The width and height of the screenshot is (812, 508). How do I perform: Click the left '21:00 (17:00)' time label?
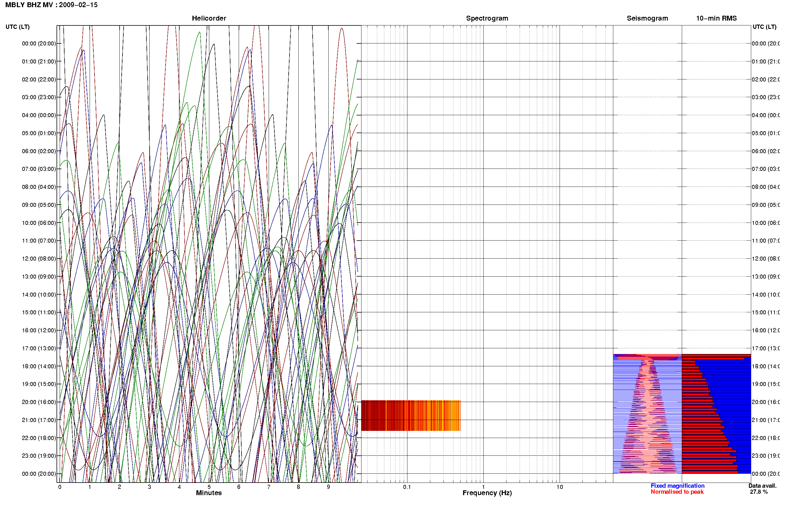[x=39, y=420]
